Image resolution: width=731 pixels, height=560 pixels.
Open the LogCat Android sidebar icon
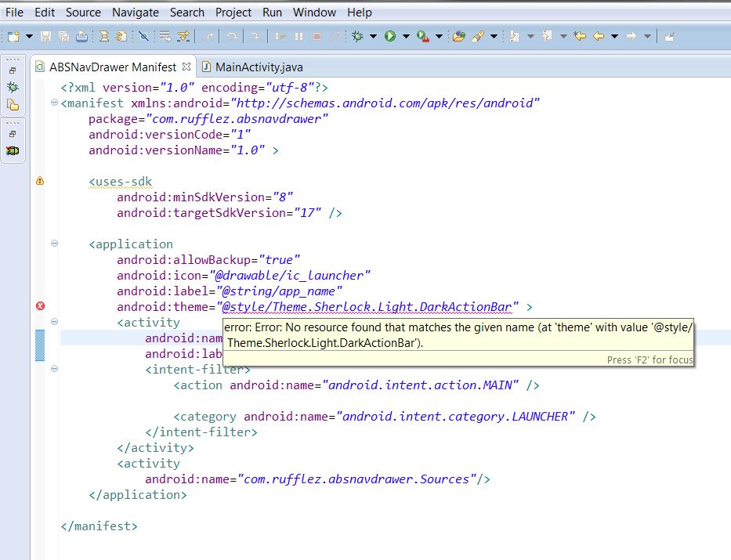(13, 150)
